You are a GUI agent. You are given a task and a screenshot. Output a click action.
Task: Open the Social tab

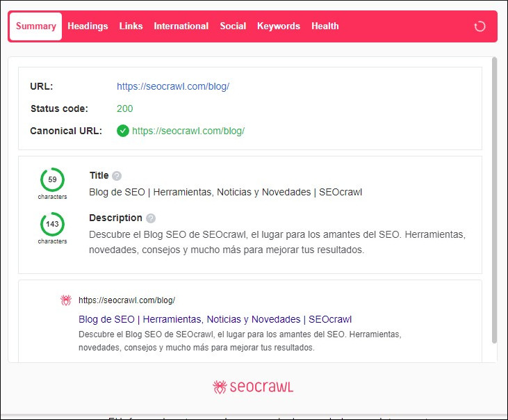tap(233, 26)
